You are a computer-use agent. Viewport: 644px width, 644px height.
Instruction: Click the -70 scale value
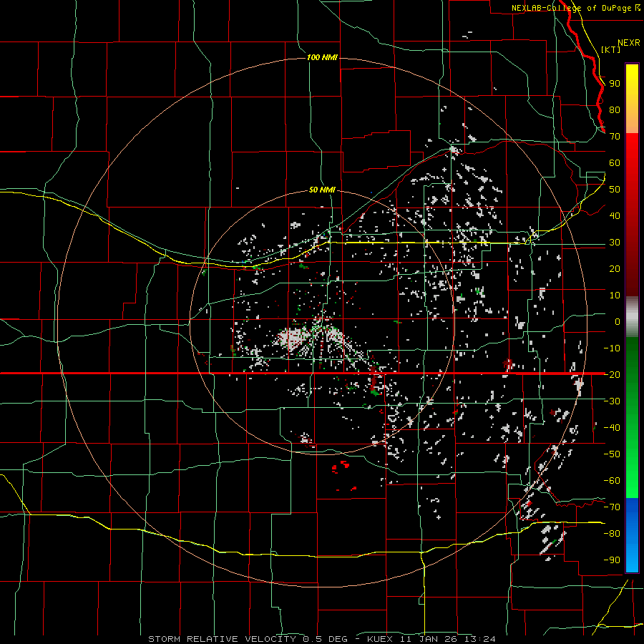pyautogui.click(x=612, y=507)
